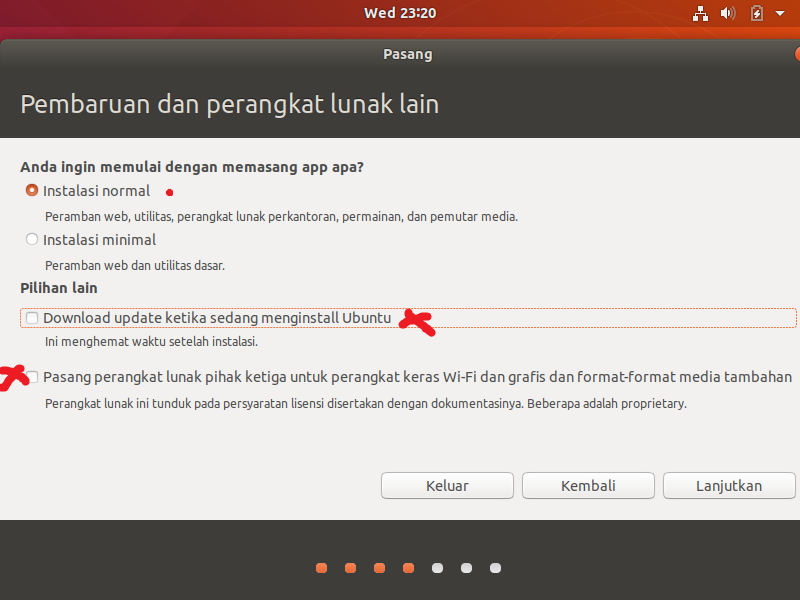This screenshot has width=800, height=600.
Task: Click the Keluar button
Action: 447,485
